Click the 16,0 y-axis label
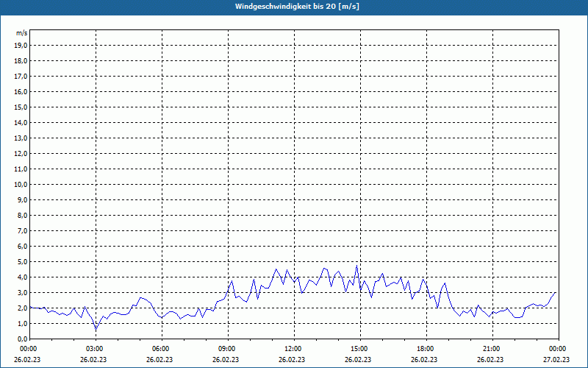The width and height of the screenshot is (588, 368). point(21,91)
